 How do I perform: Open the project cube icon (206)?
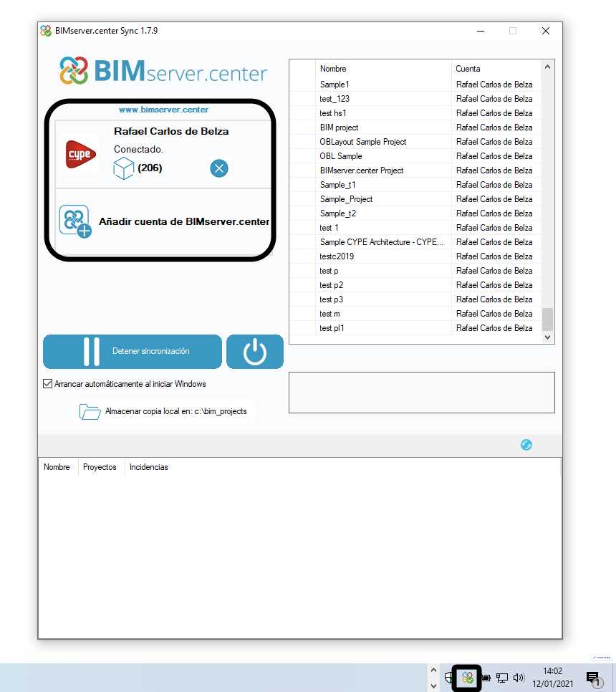pyautogui.click(x=123, y=168)
